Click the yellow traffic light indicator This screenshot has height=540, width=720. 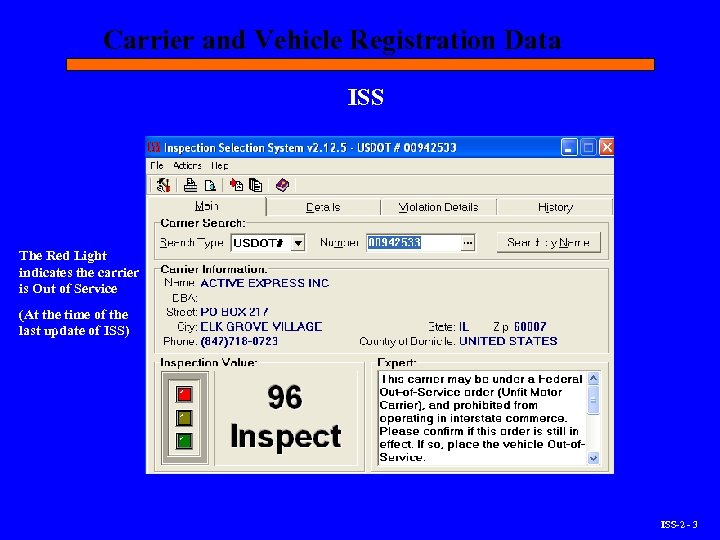(184, 418)
